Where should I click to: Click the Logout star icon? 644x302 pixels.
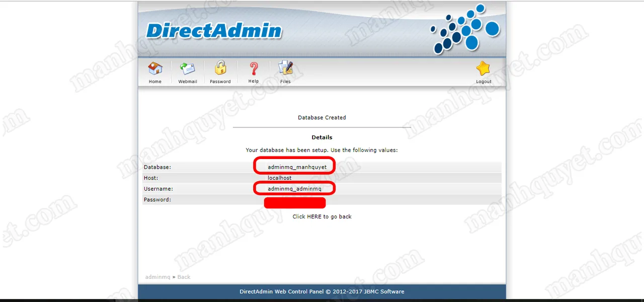click(484, 68)
